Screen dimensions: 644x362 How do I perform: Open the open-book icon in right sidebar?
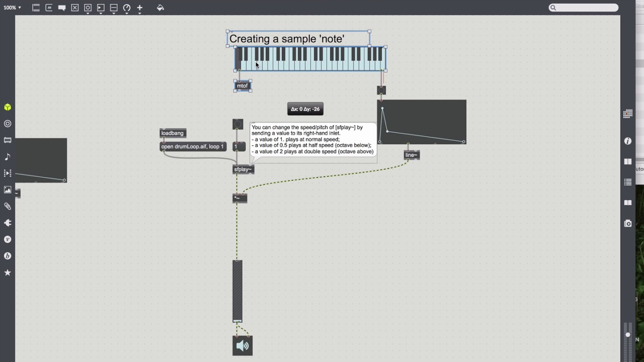click(628, 203)
